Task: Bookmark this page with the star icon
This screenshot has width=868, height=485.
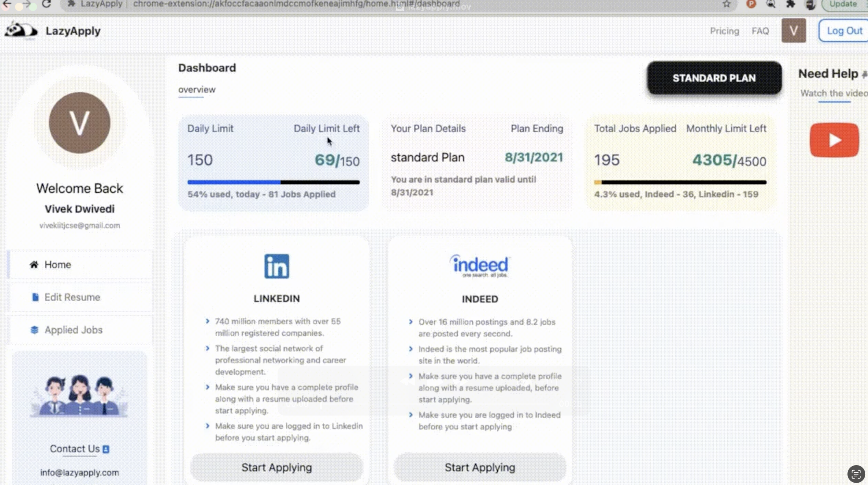Action: tap(726, 4)
